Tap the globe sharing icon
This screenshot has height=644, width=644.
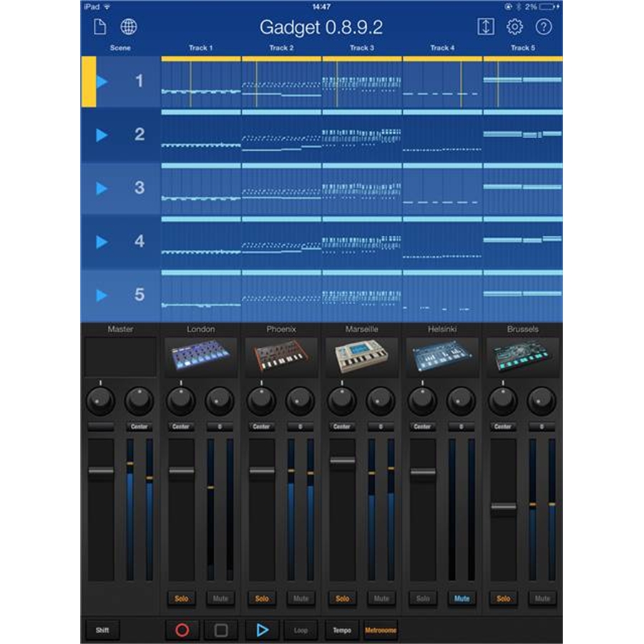129,27
